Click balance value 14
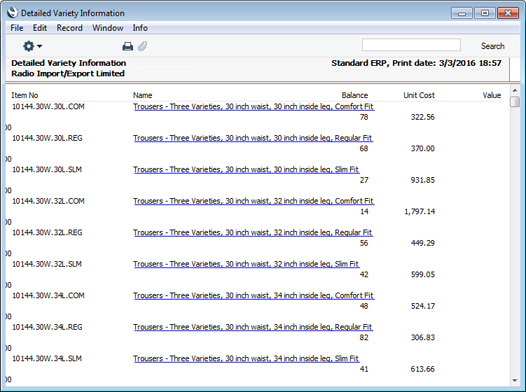The height and width of the screenshot is (392, 526). coord(364,212)
